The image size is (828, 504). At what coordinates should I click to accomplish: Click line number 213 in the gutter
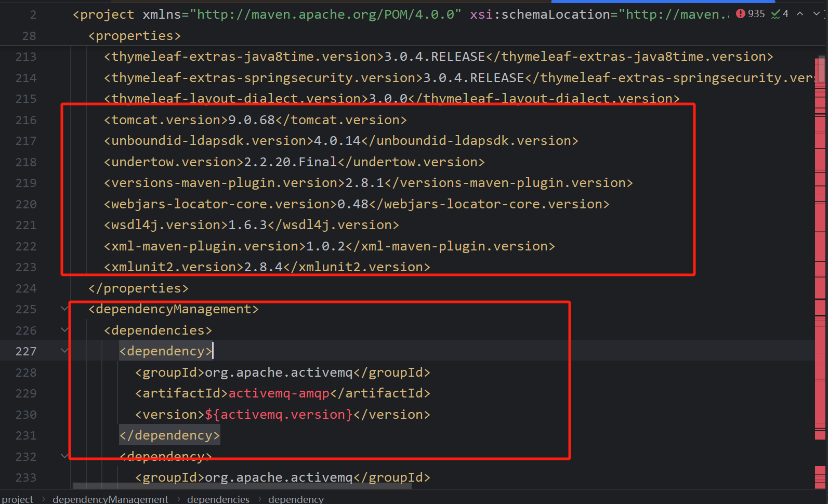[x=26, y=57]
